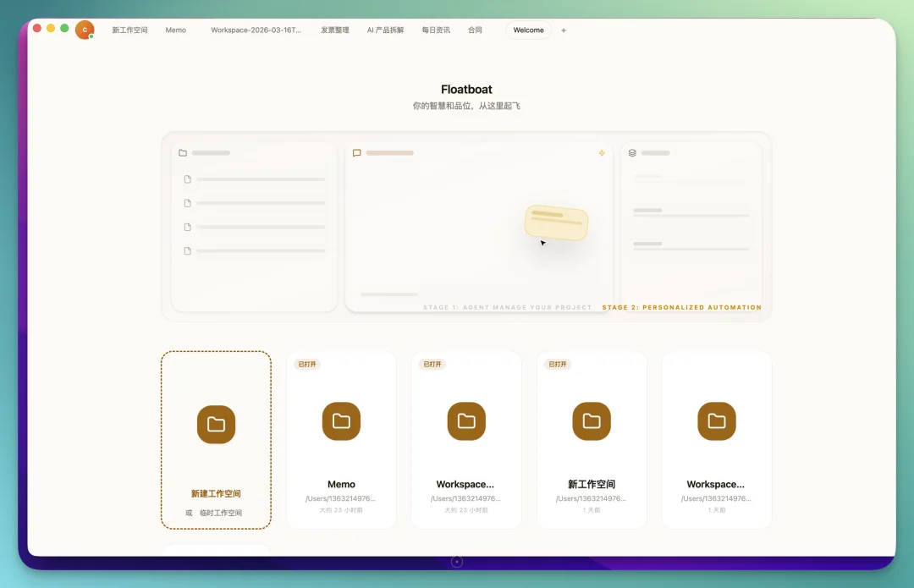This screenshot has width=914, height=588.
Task: Click the 新建工作空间 label
Action: click(x=216, y=493)
